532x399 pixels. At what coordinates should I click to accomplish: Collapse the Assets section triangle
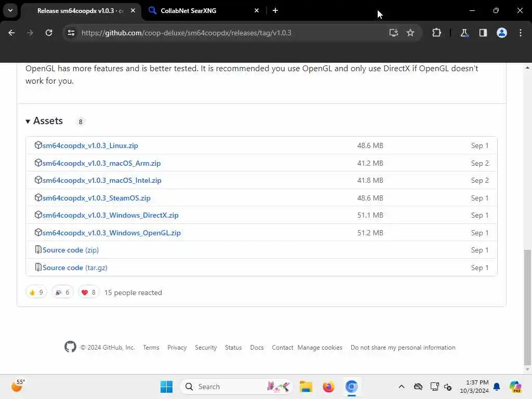click(x=28, y=121)
